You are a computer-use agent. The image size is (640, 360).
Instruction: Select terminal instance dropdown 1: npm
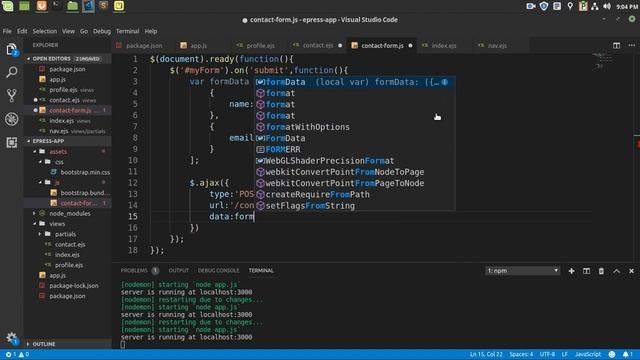[x=522, y=271]
